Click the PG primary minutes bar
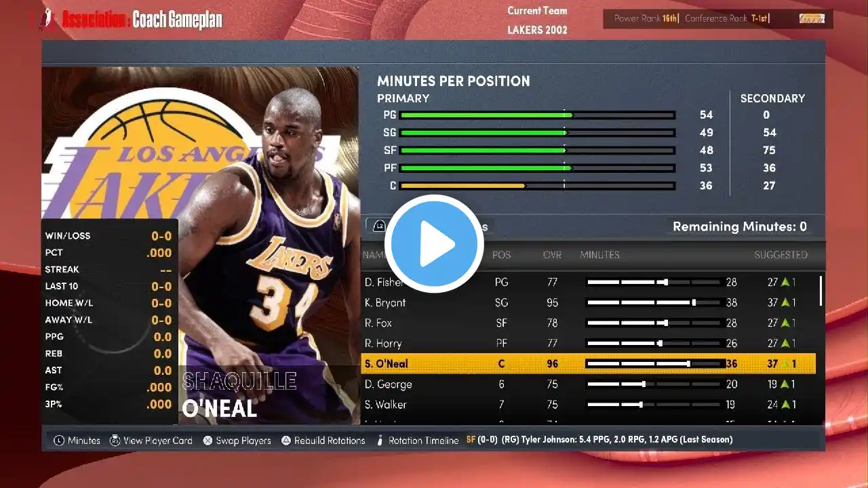 tap(537, 115)
